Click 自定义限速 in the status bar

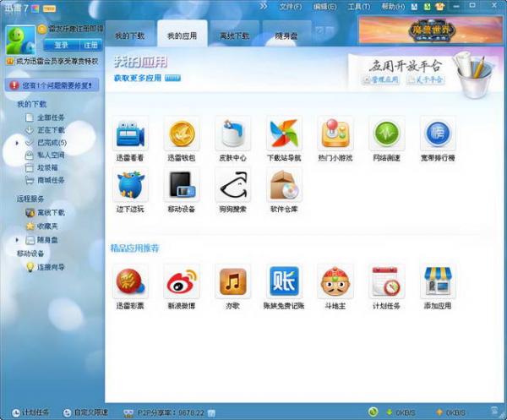[85, 412]
